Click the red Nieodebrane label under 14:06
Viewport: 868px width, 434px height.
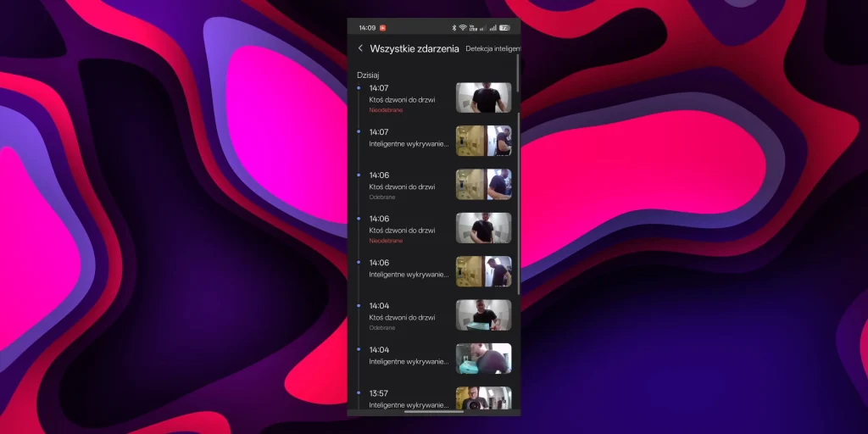[386, 241]
